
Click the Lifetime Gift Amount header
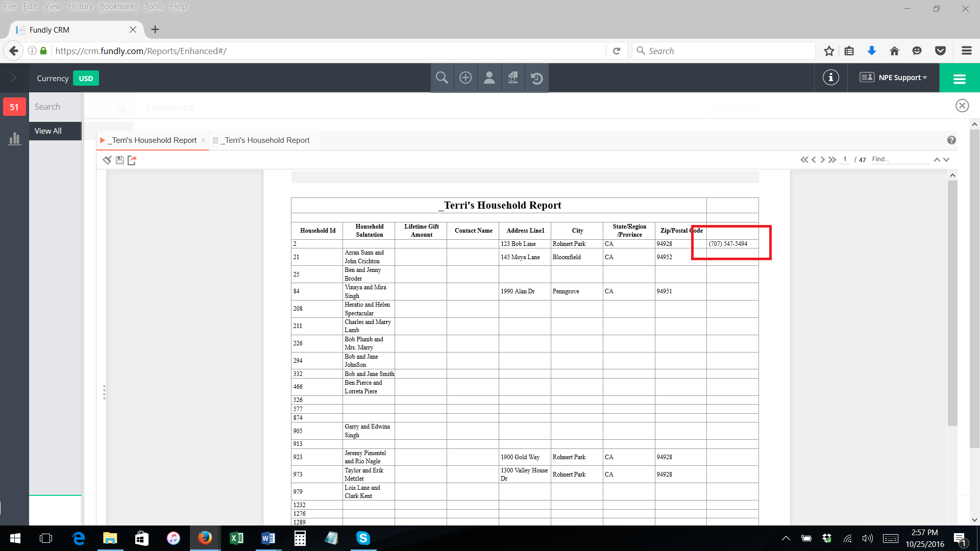421,231
